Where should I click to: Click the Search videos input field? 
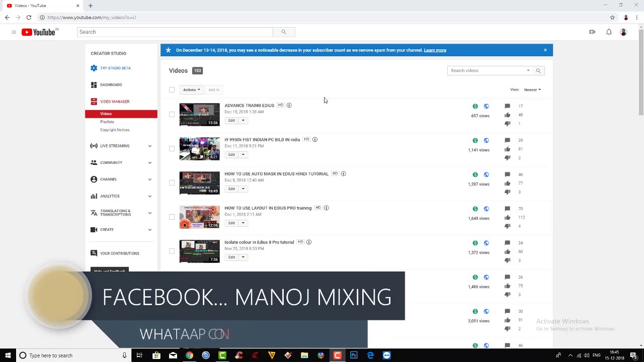click(486, 71)
